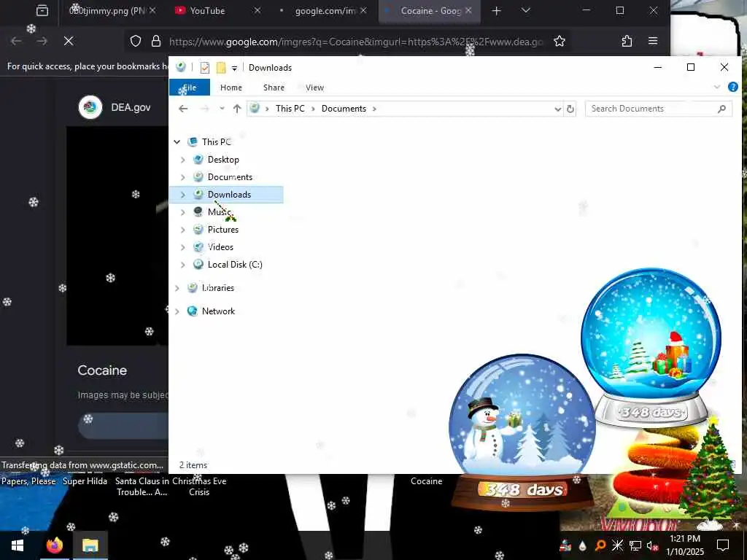Open the volume icon in system tray
Viewport: 747px width, 560px height.
point(652,545)
